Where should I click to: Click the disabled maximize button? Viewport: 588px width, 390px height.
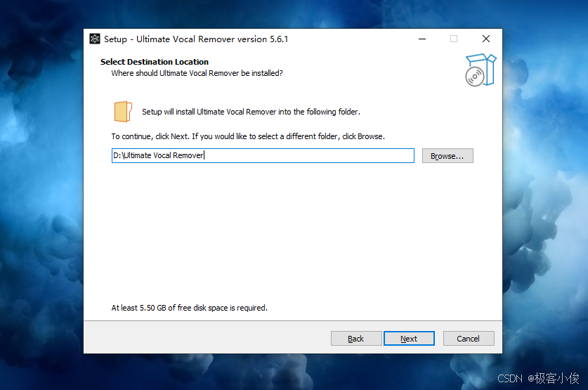coord(454,39)
